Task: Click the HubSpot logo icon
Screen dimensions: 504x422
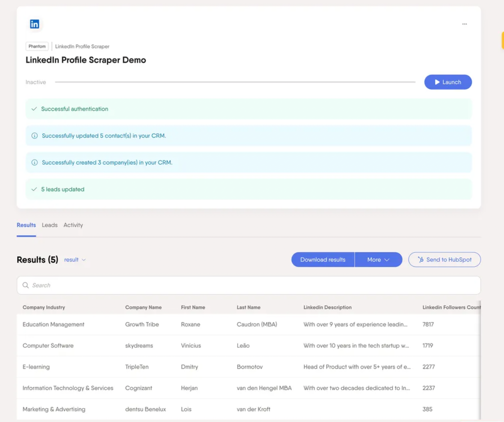Action: (x=421, y=259)
